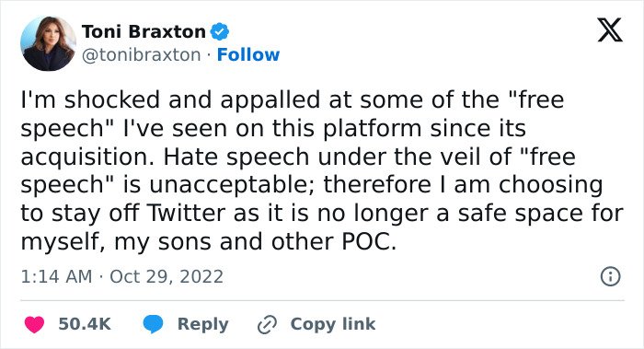
Task: Click the Oct 29, 2022 date
Action: (x=167, y=276)
